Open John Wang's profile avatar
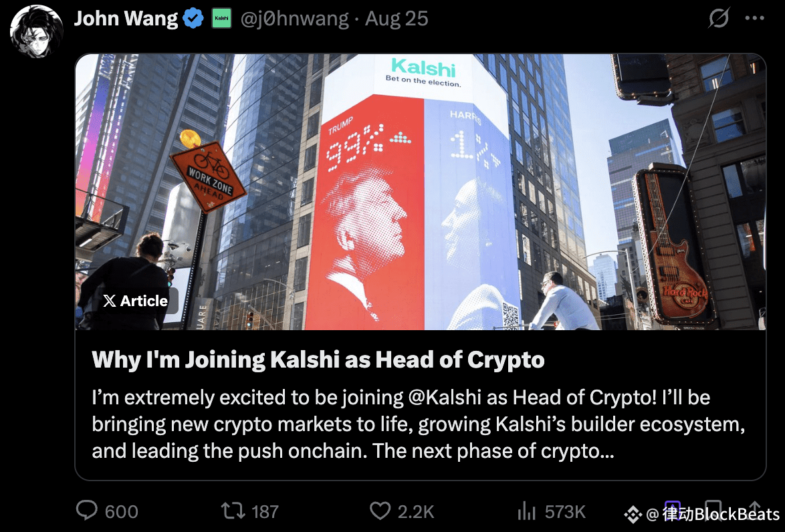Viewport: 785px width, 532px height. coord(36,31)
